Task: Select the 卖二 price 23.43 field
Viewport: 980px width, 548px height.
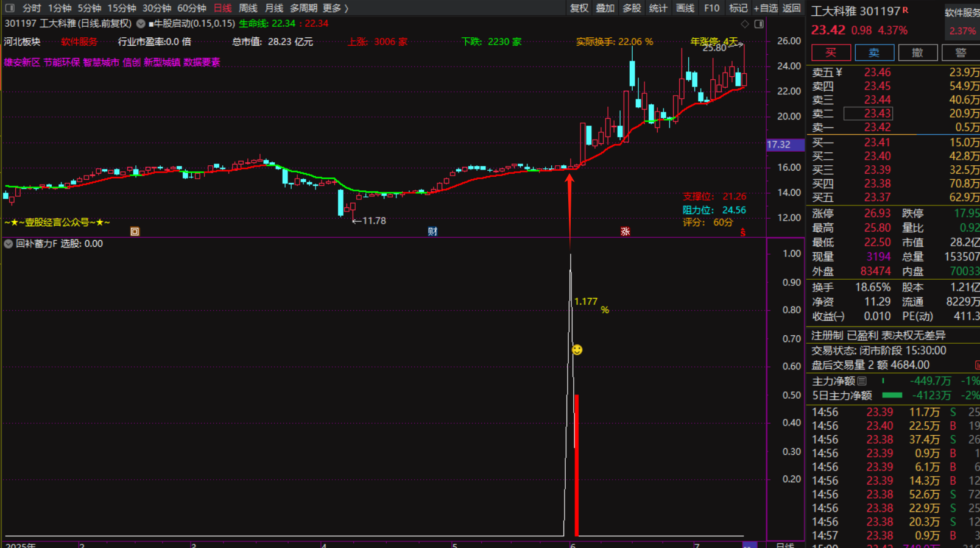Action: 868,113
